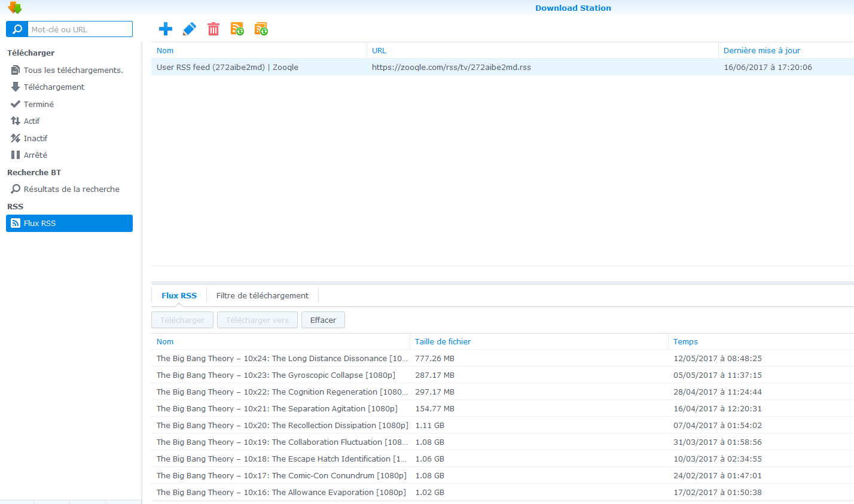
Task: Show Terminé downloads list
Action: coord(38,104)
